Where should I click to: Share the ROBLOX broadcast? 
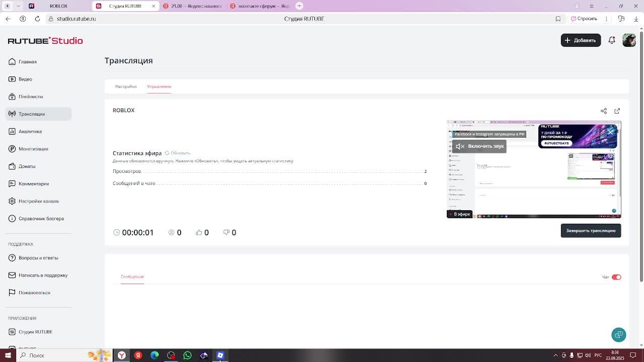tap(604, 111)
